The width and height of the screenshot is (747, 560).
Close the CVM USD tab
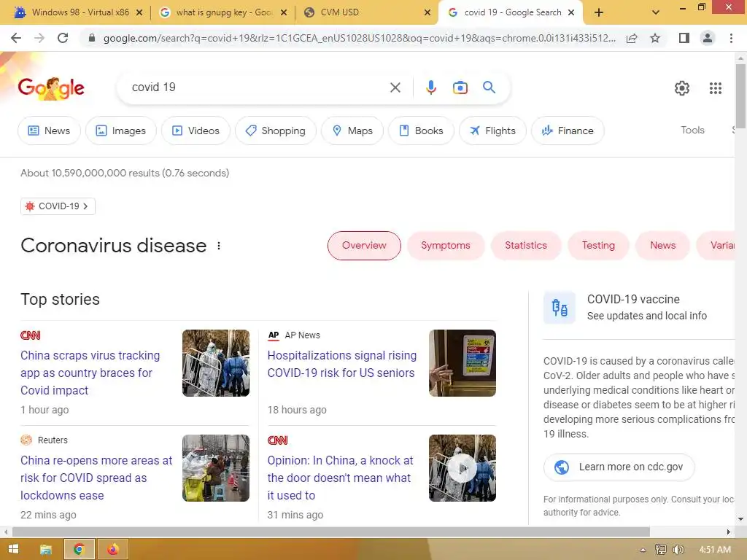pos(427,12)
